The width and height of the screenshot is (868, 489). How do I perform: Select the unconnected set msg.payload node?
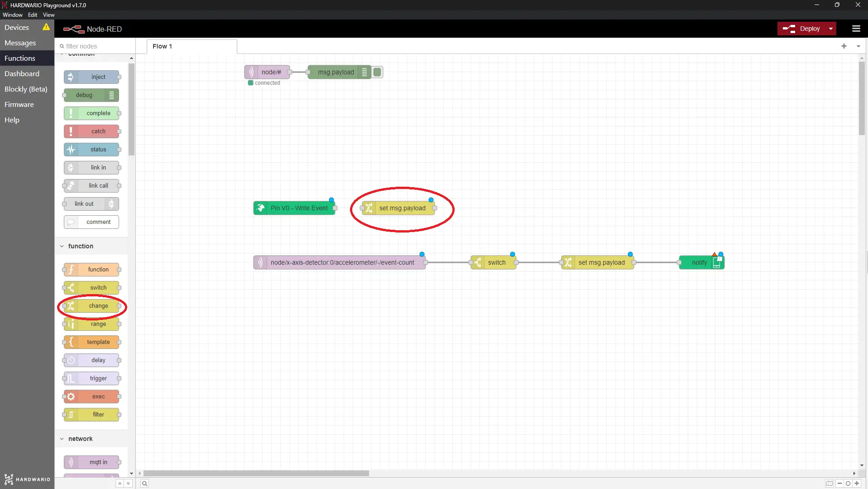click(x=398, y=208)
